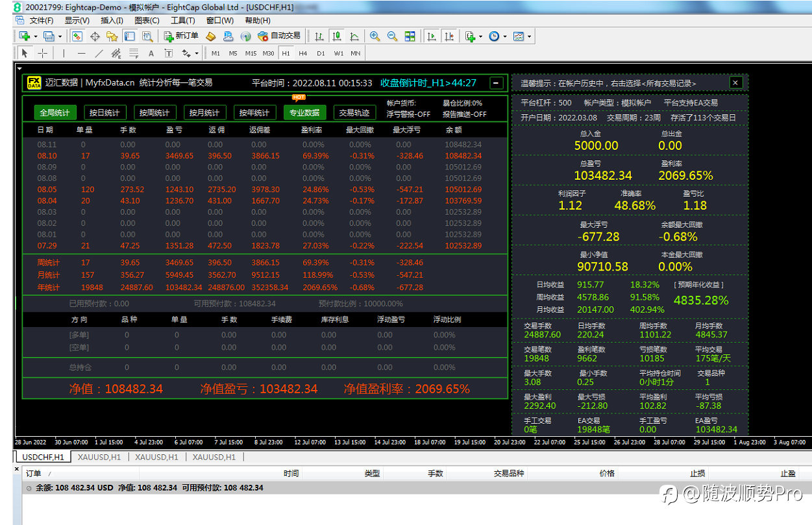Select the 按月统计 monthly statistics button
The width and height of the screenshot is (812, 525).
[204, 112]
